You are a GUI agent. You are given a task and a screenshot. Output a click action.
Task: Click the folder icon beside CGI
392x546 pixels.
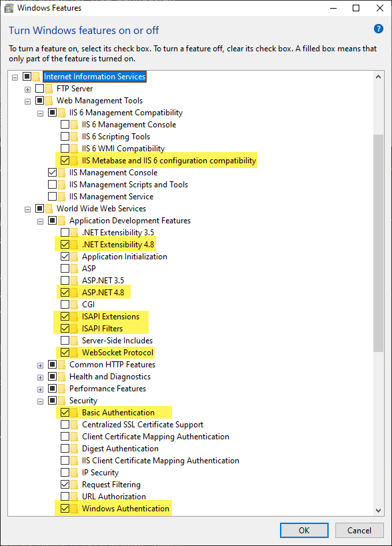tap(74, 305)
